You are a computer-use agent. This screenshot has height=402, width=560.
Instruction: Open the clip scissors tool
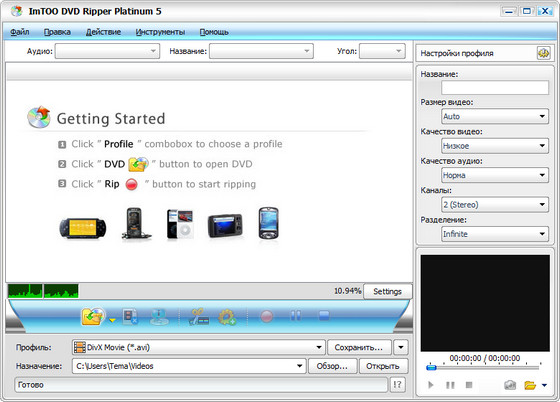[199, 316]
